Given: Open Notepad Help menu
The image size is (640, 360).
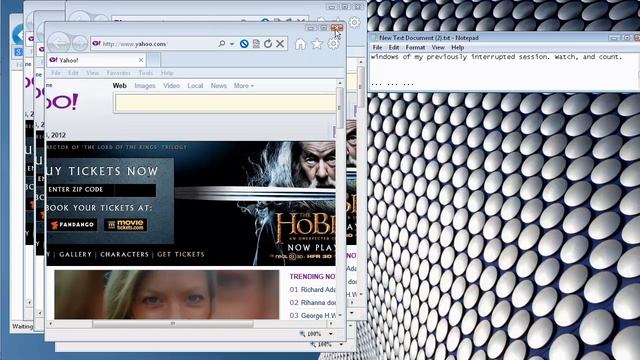Looking at the screenshot, I should point(458,48).
